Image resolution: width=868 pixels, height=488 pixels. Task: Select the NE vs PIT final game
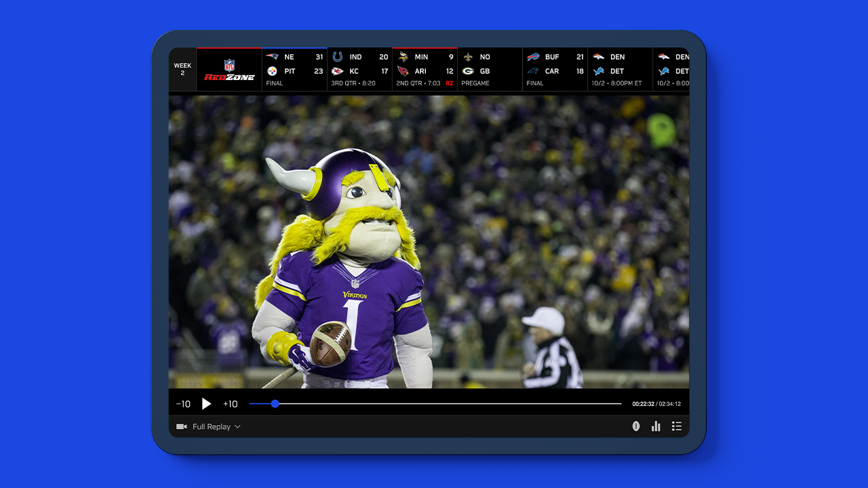tap(294, 69)
